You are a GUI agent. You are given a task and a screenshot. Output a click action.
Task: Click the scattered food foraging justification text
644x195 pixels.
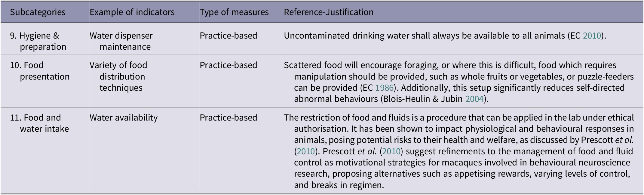(459, 82)
